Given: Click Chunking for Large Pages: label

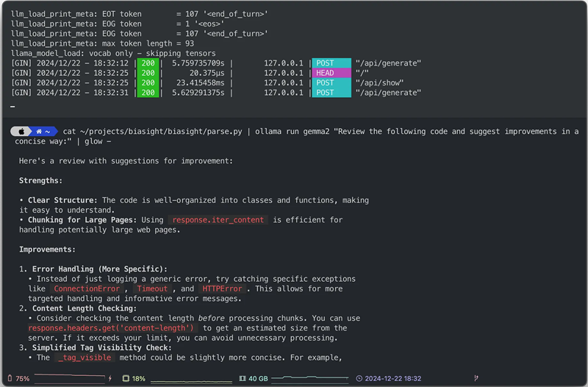Looking at the screenshot, I should [82, 220].
